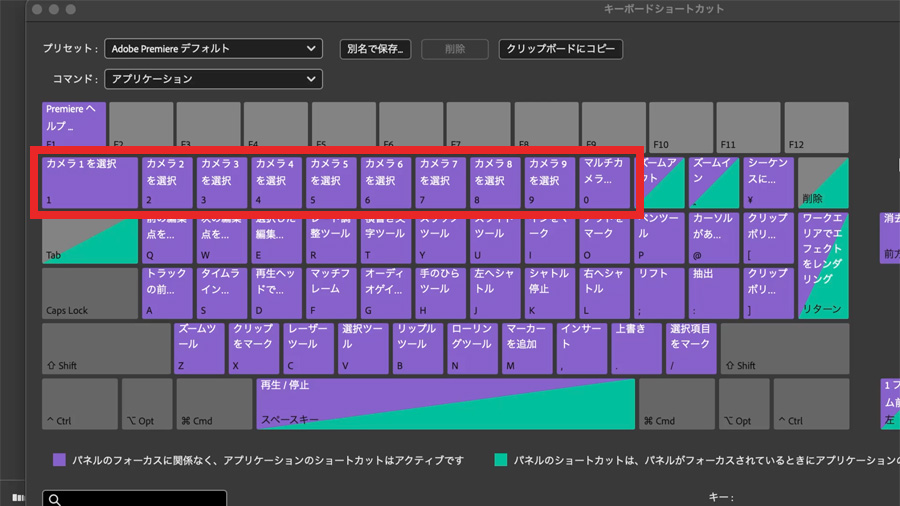Select the 削除 key in the number row
900x506 pixels.
tap(823, 182)
